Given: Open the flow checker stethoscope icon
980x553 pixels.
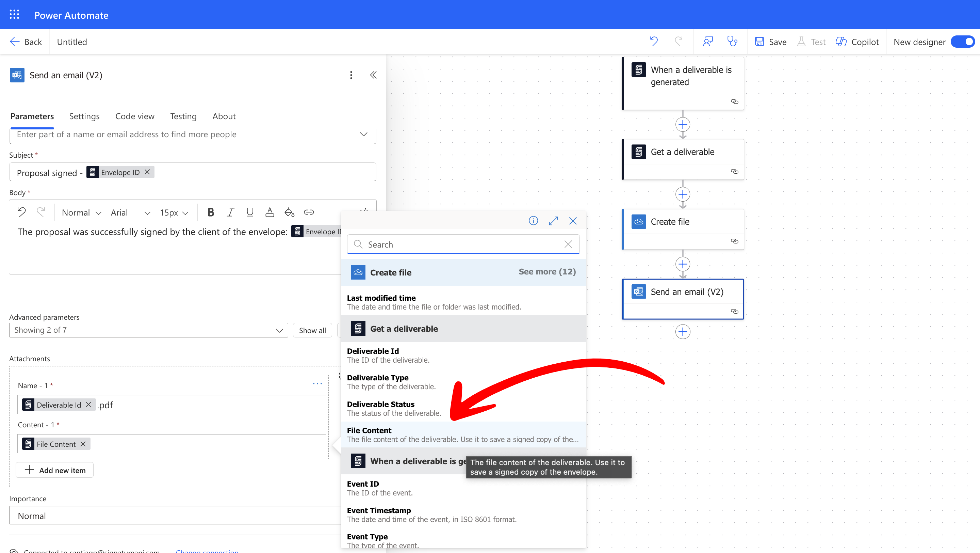Looking at the screenshot, I should tap(732, 42).
